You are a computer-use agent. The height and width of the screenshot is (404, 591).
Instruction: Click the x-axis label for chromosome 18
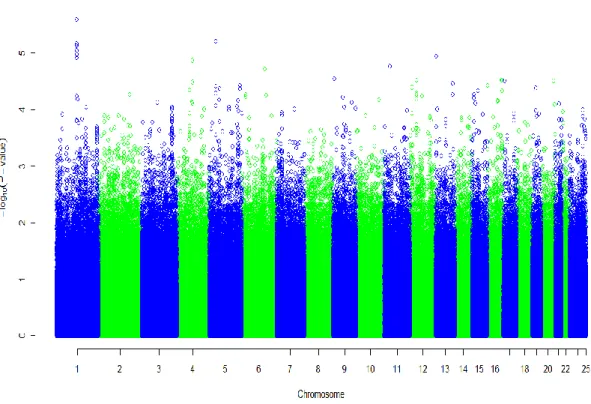coord(525,369)
